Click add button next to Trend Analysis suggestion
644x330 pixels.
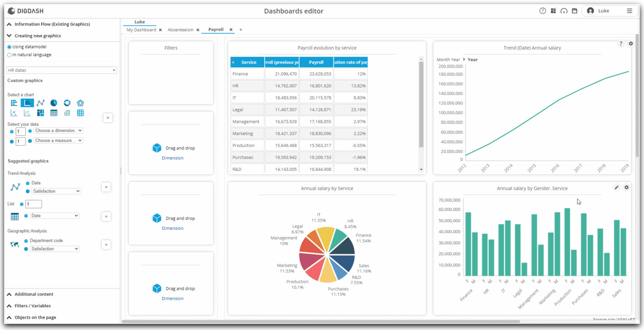coord(106,187)
